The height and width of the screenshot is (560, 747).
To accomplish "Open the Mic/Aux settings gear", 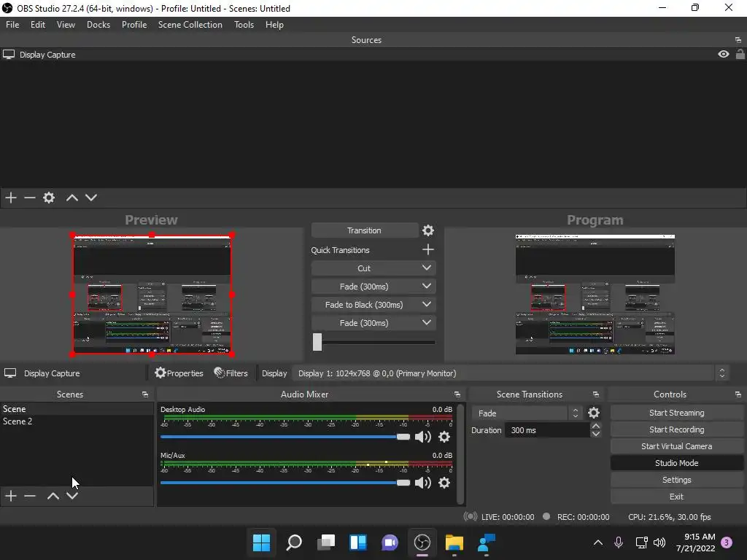I will tap(444, 483).
